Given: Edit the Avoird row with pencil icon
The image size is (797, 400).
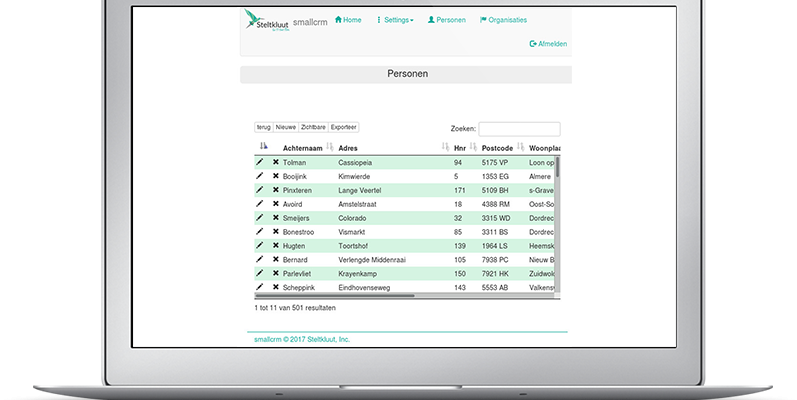Looking at the screenshot, I should click(x=260, y=204).
